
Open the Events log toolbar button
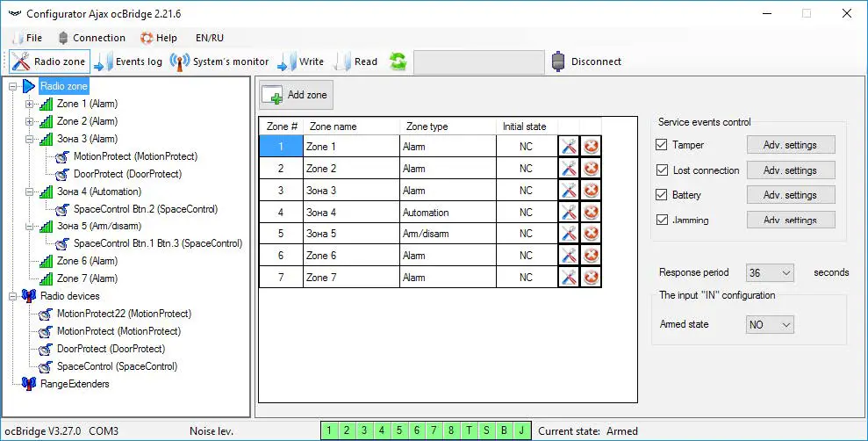128,61
